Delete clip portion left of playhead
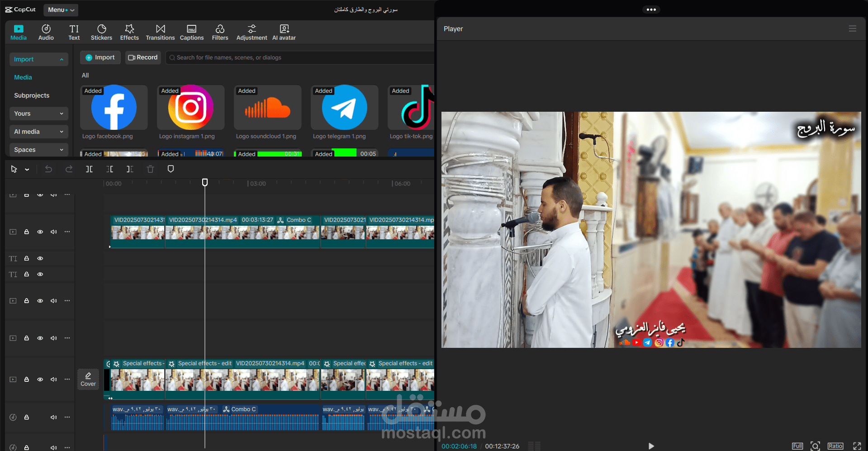868x451 pixels. (x=110, y=169)
